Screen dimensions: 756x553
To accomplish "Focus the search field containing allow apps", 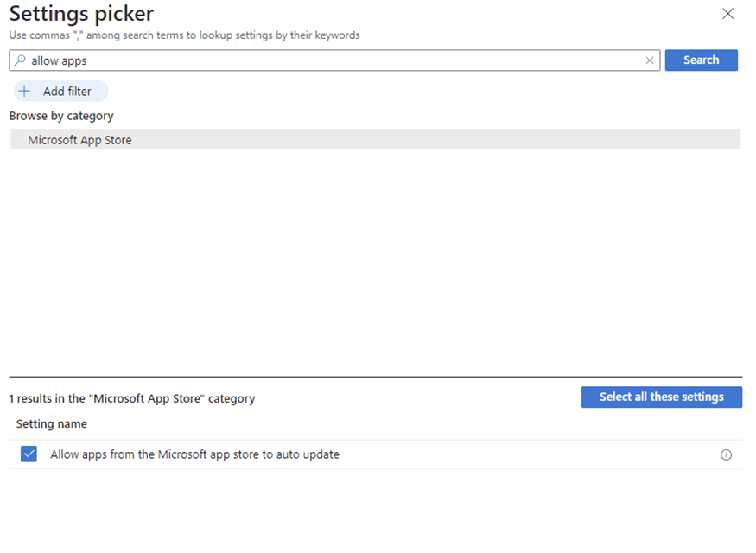I will (334, 60).
